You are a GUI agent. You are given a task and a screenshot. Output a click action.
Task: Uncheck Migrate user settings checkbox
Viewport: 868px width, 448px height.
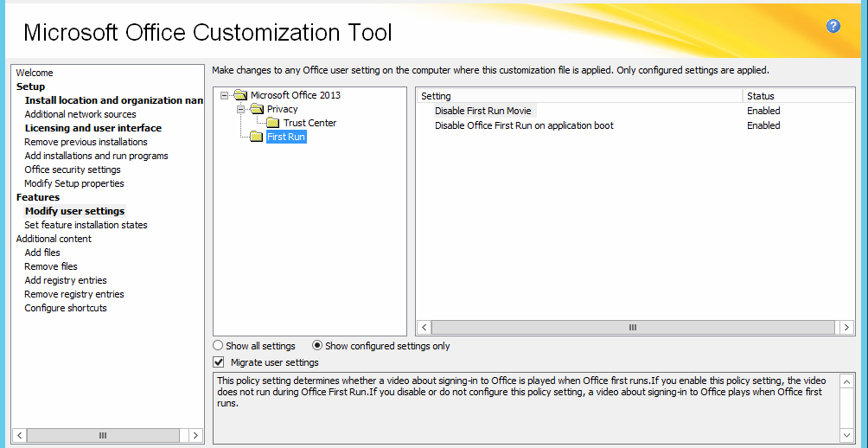219,362
